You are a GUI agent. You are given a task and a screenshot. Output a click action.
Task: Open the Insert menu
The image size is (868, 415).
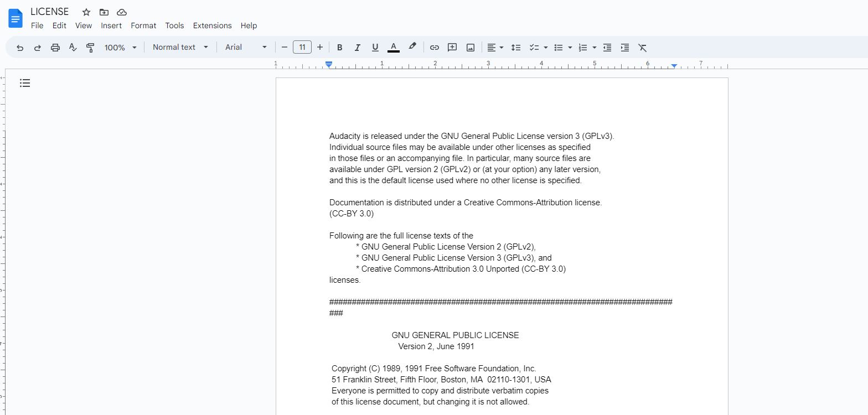111,25
